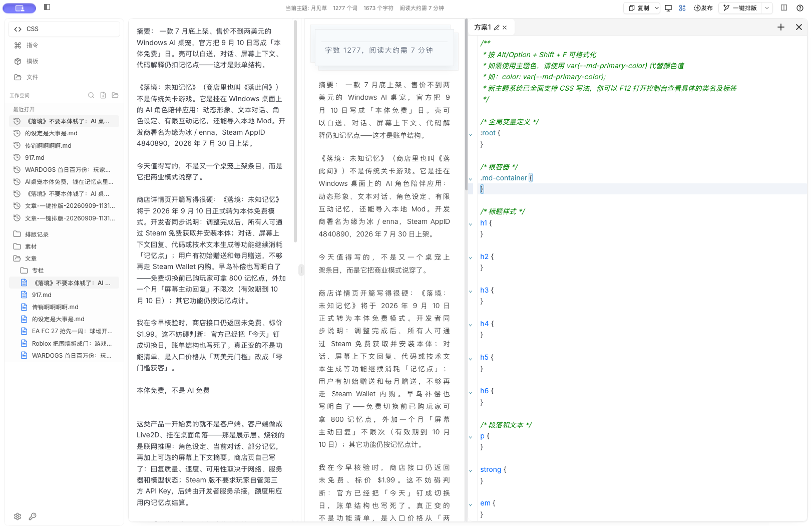Open file 传销啊啊啊啊.md in 文章 folder
This screenshot has height=526, width=812.
click(64, 307)
